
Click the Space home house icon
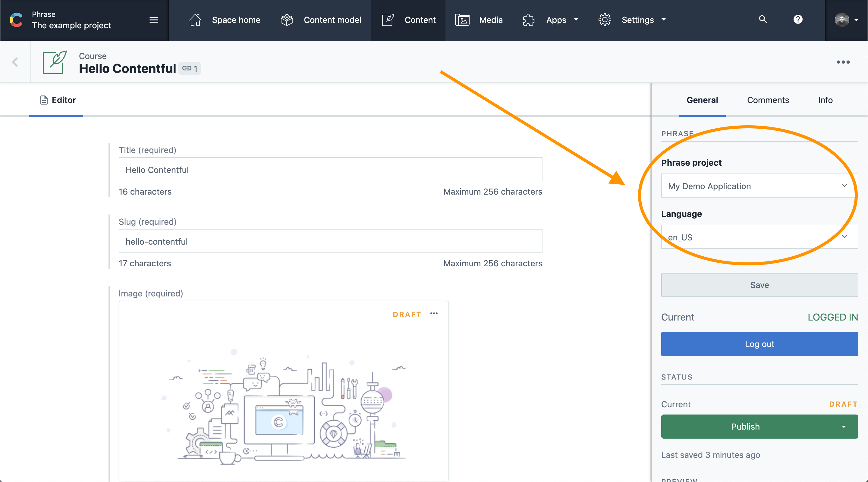coord(195,20)
